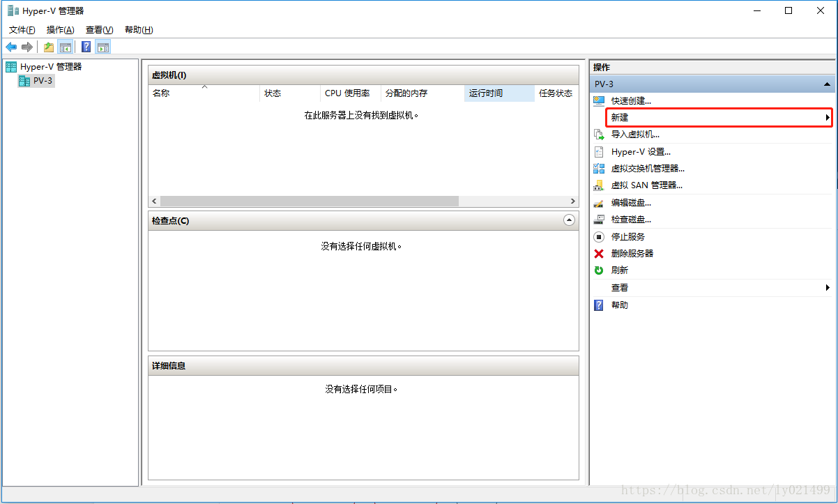Click the 虚拟交换机管理器 icon
This screenshot has height=504, width=838.
pos(598,168)
